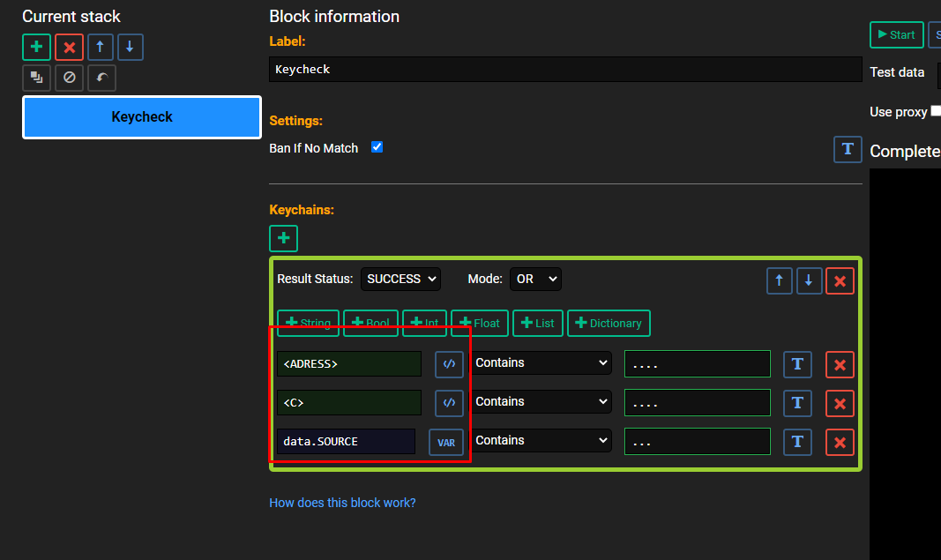Remove the data.SOURCE key row
Screen dimensions: 941x560
(840, 443)
